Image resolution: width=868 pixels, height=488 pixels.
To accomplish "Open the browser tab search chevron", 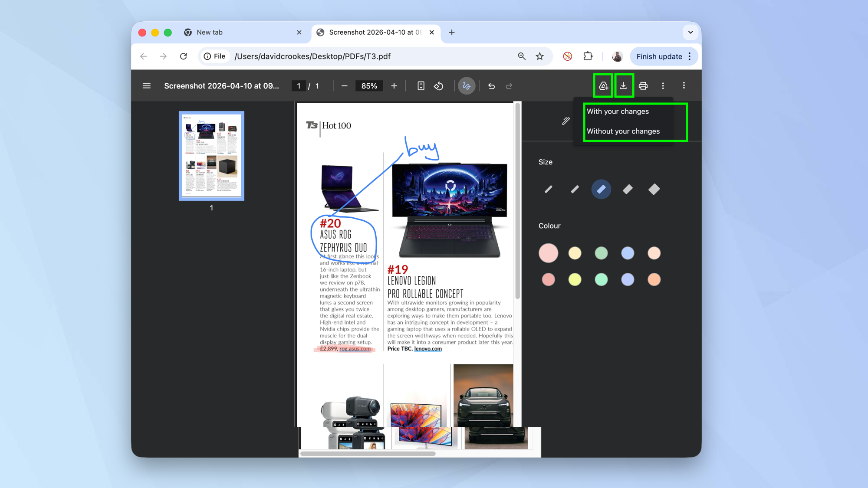I will 690,32.
